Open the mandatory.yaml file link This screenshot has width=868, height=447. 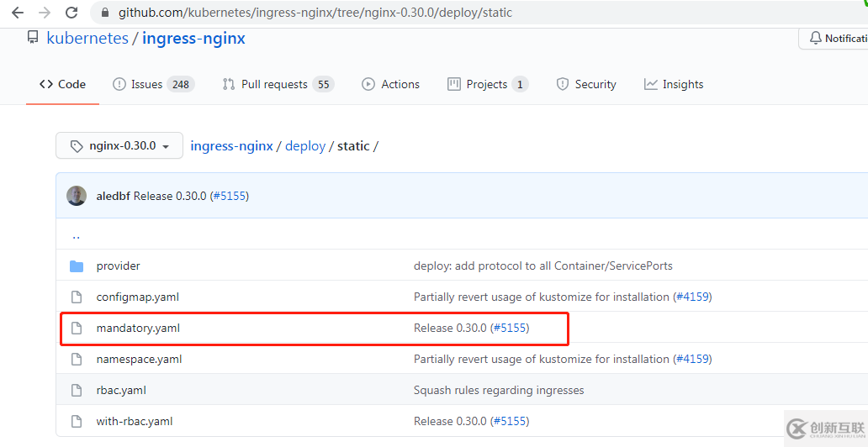pyautogui.click(x=138, y=329)
